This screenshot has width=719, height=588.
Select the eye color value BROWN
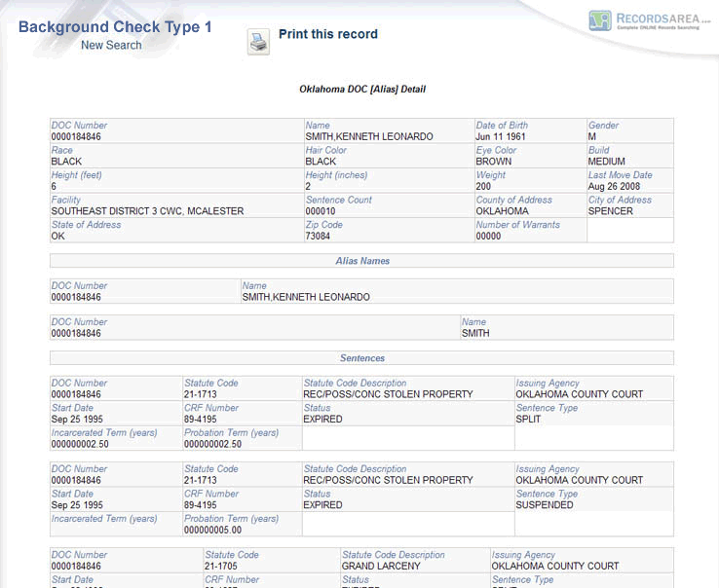pos(493,162)
